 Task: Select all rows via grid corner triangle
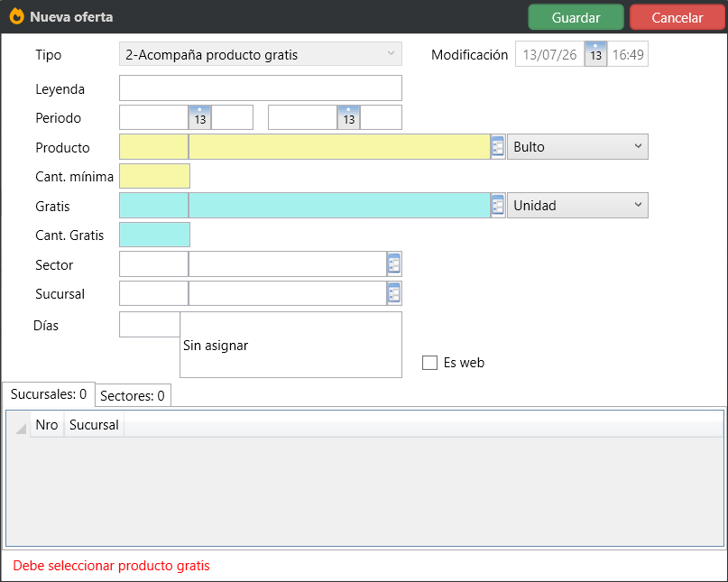pos(21,428)
